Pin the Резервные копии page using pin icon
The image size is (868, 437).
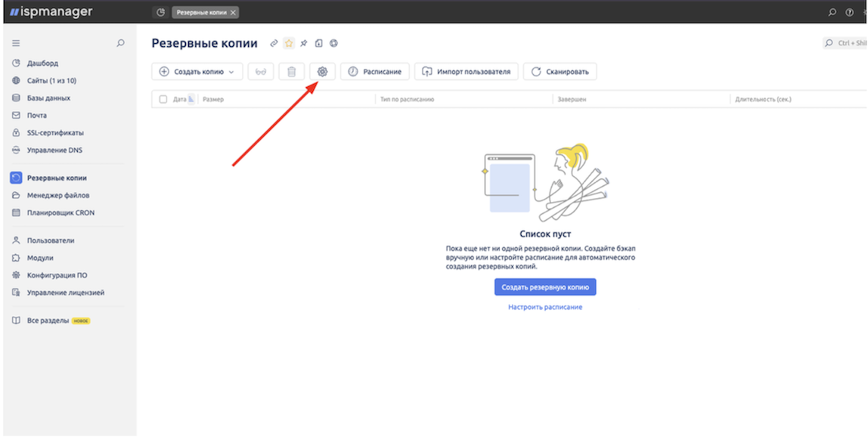[x=303, y=43]
